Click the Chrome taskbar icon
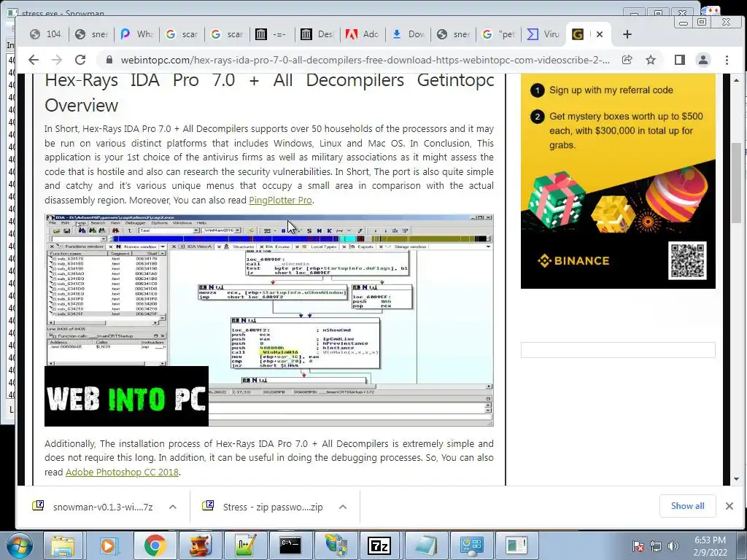Viewport: 747px width, 560px height. pos(154,545)
